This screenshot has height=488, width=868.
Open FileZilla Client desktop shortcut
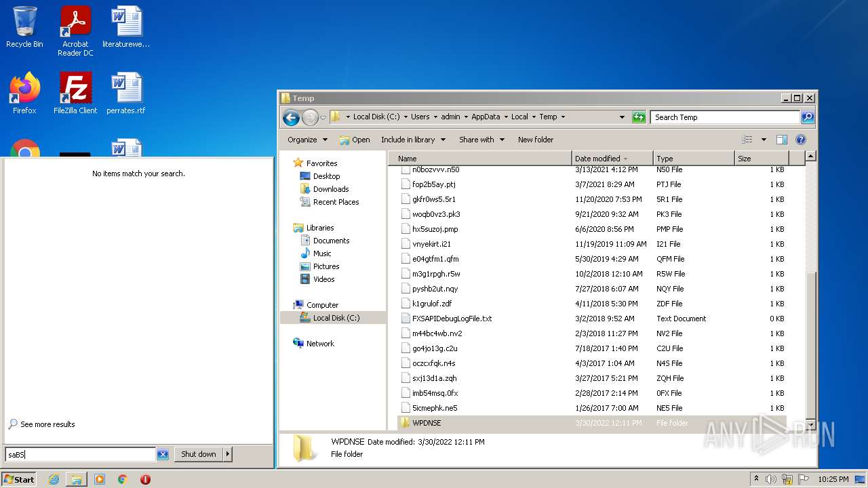point(75,94)
